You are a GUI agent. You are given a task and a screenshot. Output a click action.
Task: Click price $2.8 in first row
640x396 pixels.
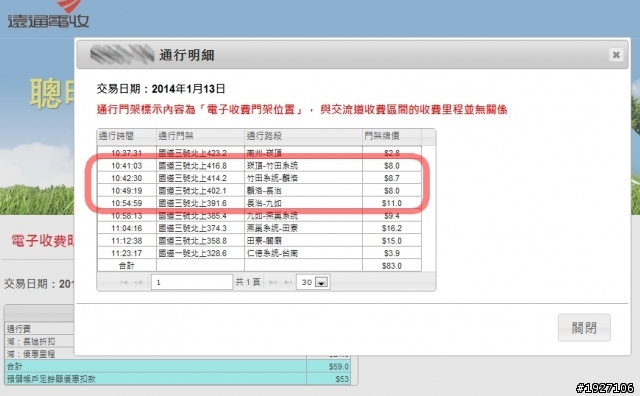click(x=392, y=153)
